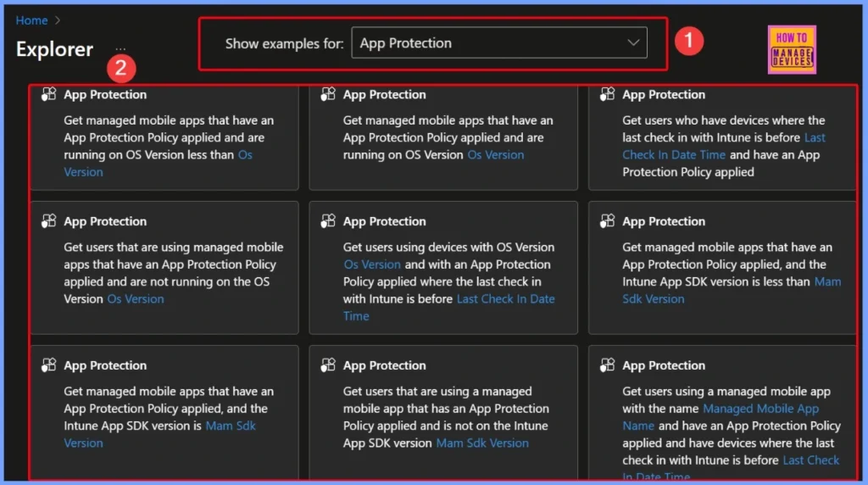Click the 'Show examples for:' label
This screenshot has width=868, height=485.
[x=285, y=43]
